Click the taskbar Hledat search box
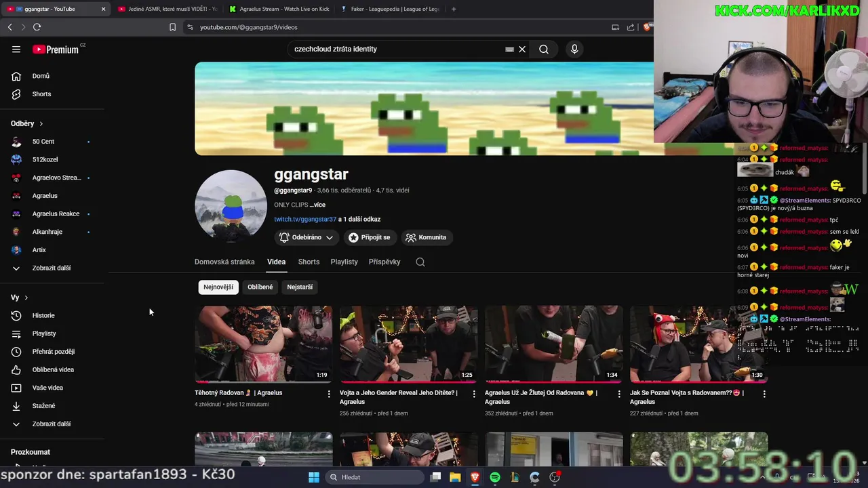The width and height of the screenshot is (868, 488). [373, 477]
